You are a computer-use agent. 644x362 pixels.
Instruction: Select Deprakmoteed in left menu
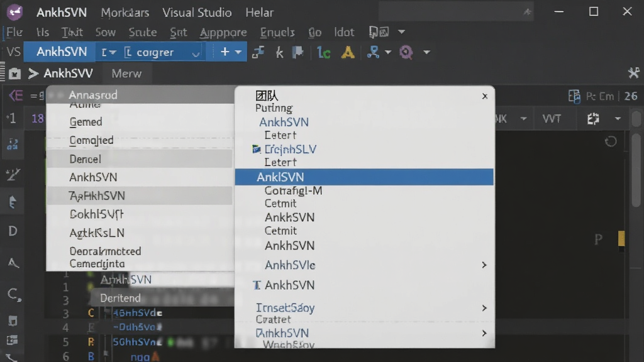105,251
